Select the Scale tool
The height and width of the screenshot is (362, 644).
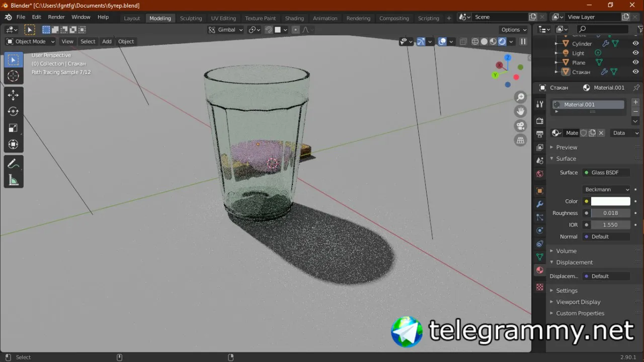[x=14, y=128]
